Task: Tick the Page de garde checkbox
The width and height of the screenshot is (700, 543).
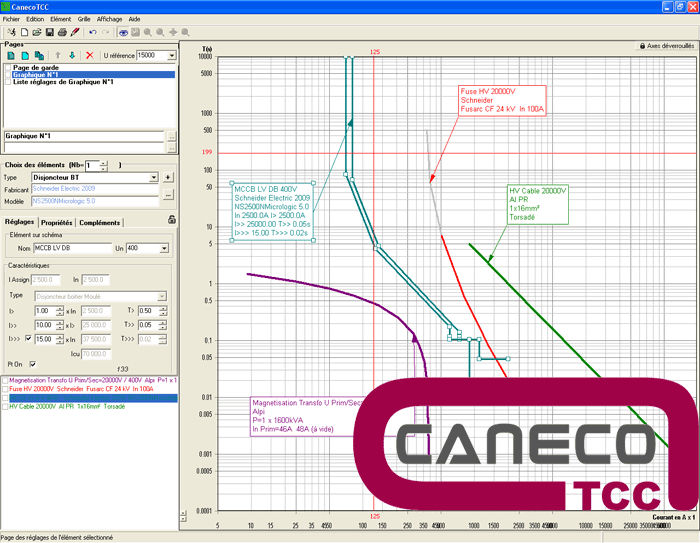Action: click(x=8, y=67)
